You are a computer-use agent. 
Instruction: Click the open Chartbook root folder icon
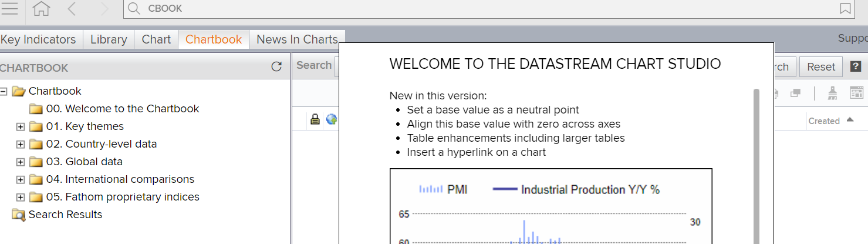[19, 91]
